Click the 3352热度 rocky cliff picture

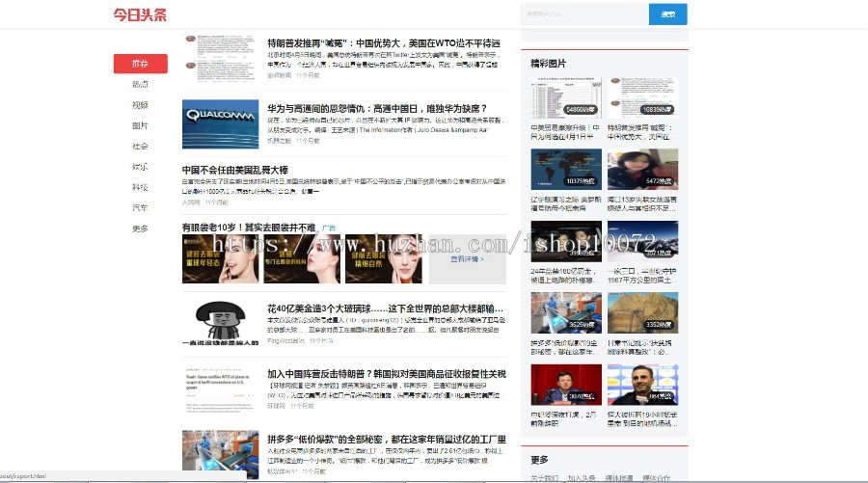click(x=642, y=313)
